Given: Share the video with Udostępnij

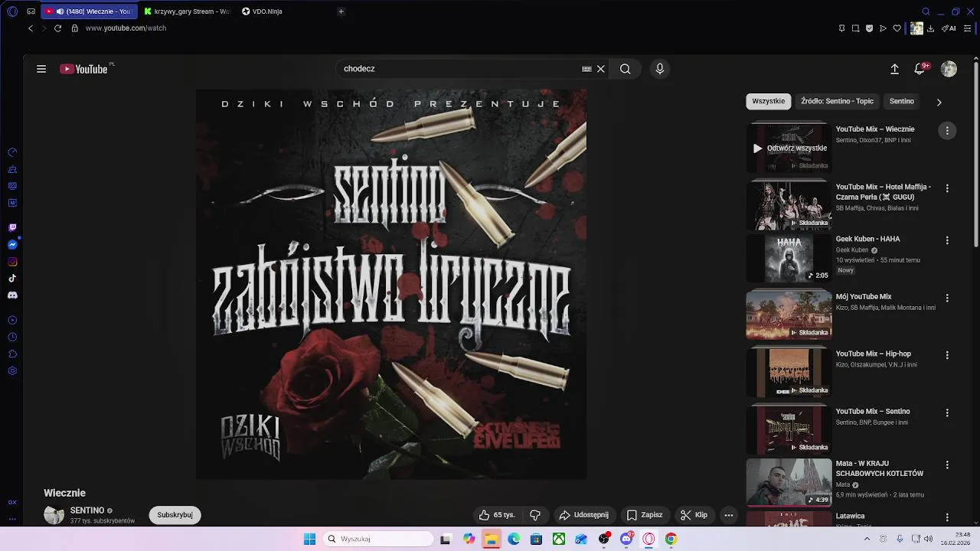Looking at the screenshot, I should pyautogui.click(x=583, y=515).
